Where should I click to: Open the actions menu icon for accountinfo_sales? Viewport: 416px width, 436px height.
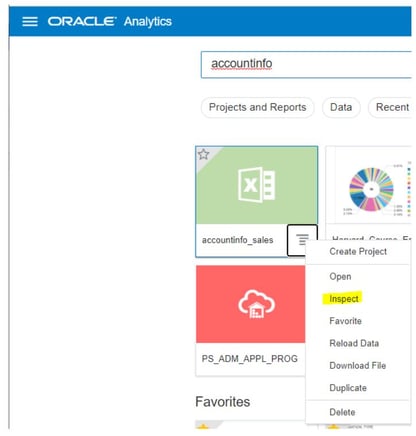(x=302, y=240)
